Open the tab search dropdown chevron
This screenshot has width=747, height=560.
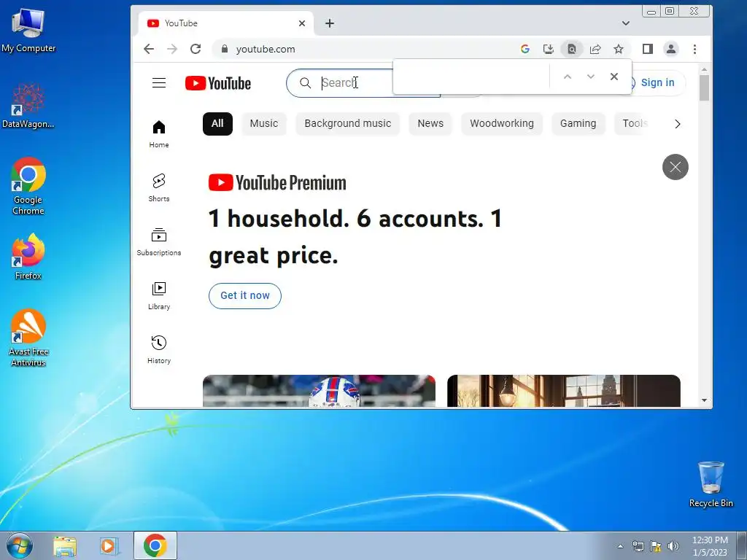[625, 23]
